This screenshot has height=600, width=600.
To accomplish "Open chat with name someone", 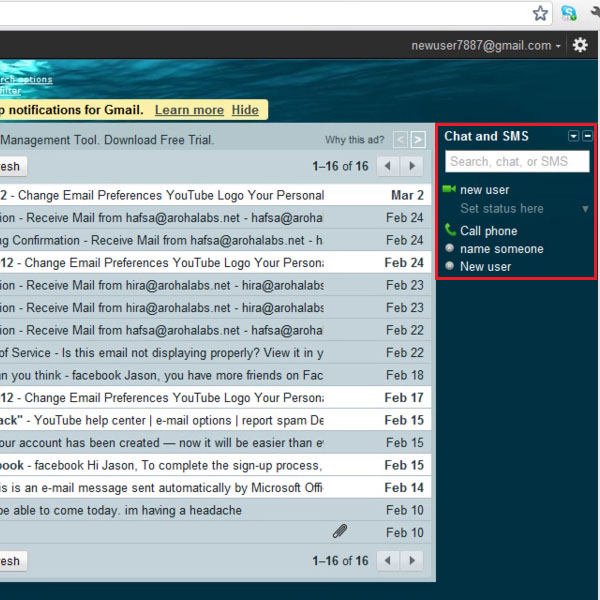I will [x=502, y=249].
